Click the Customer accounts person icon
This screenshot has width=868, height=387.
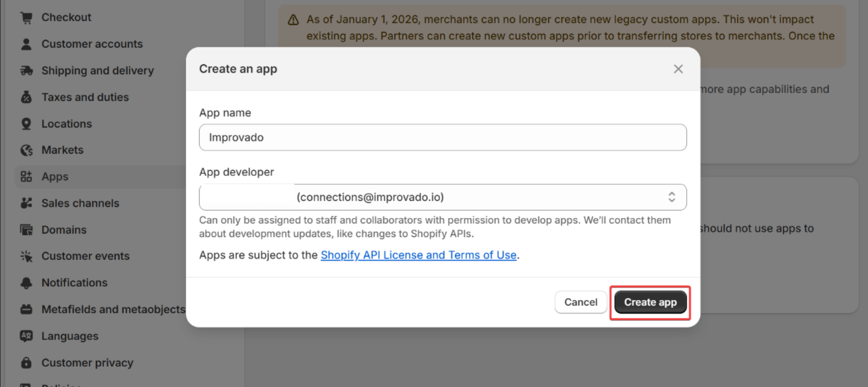pos(26,44)
